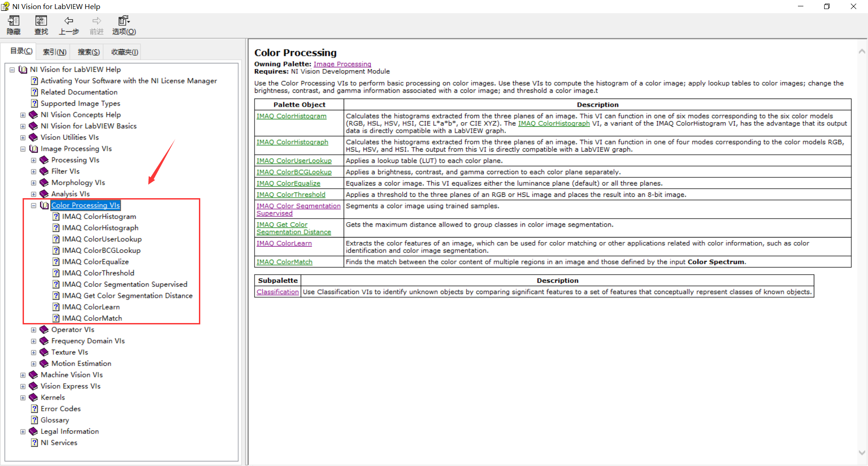The image size is (868, 466).
Task: Click the open book icon of Image Processing VIs
Action: (x=33, y=149)
